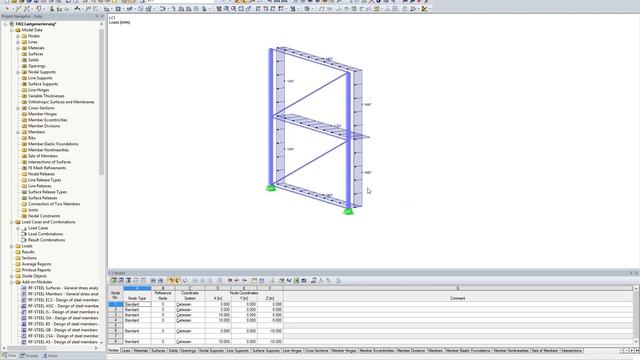Open RF-STEEL AS design module

click(x=63, y=342)
